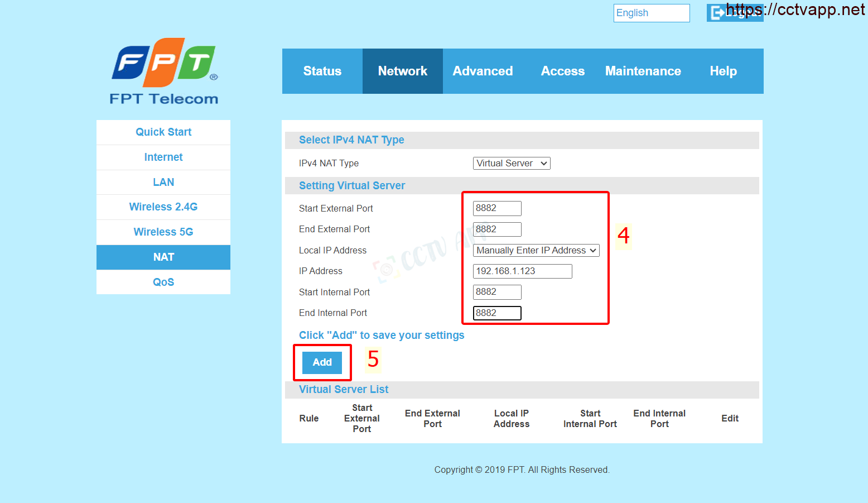Open the Maintenance tab
Viewport: 868px width, 503px height.
(643, 71)
